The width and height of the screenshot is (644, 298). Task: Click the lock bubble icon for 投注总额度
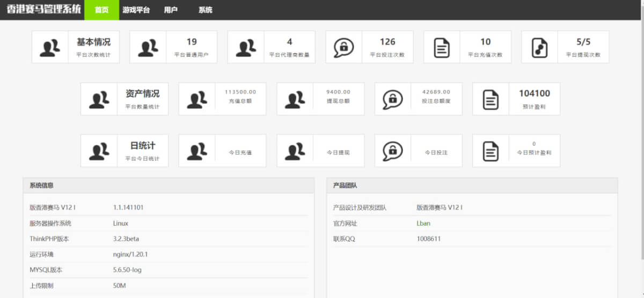(x=393, y=99)
